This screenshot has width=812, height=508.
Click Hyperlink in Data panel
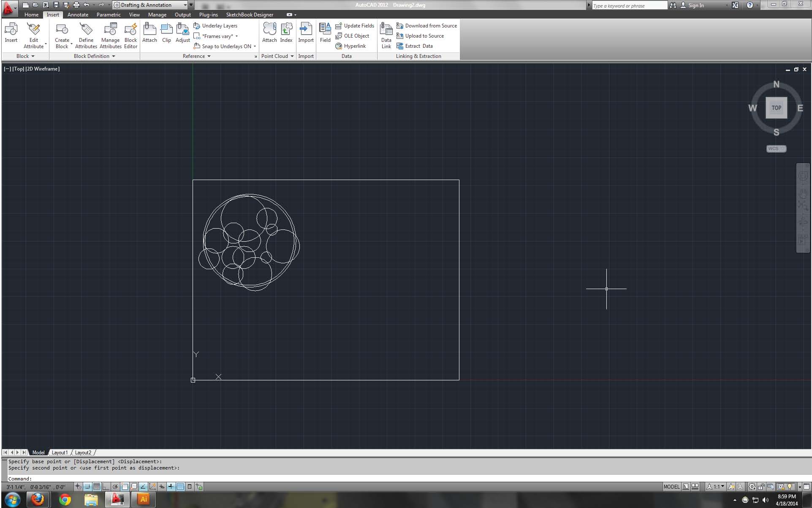(350, 46)
